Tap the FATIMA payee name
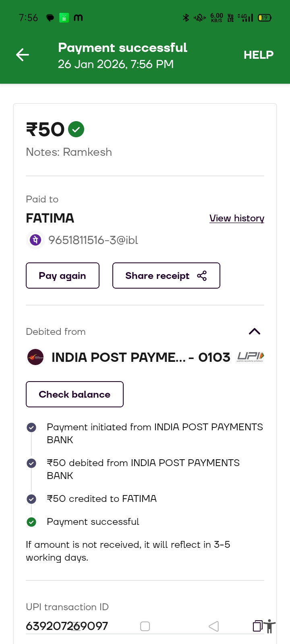Viewport: 290px width, 644px height. point(50,218)
